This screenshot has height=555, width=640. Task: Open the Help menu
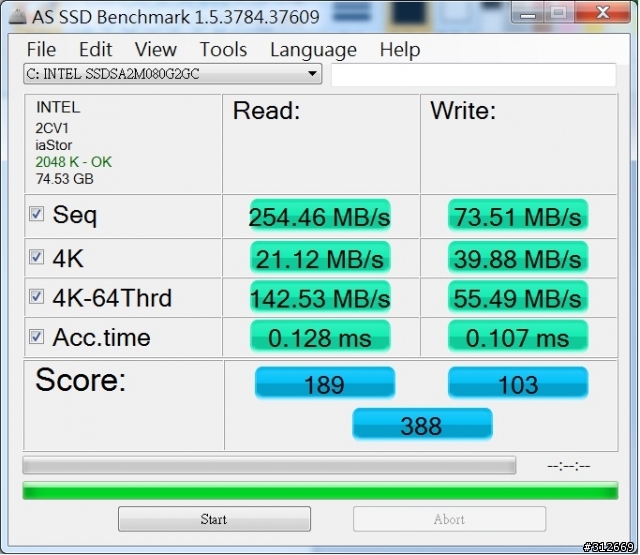point(400,50)
